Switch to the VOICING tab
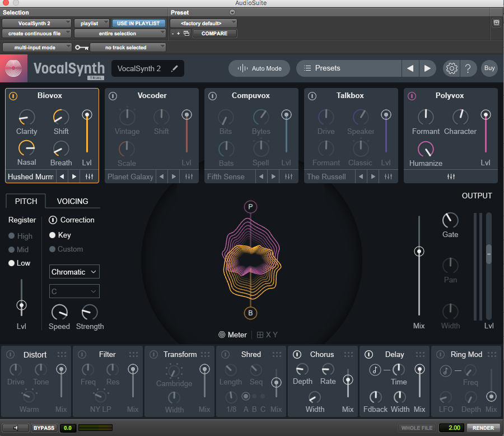Screen dimensions: 504x436 coord(72,201)
